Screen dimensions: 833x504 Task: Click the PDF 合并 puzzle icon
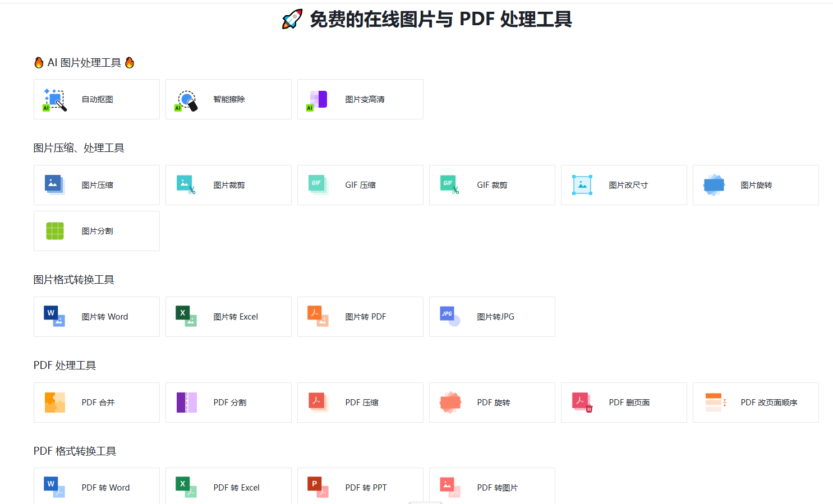click(55, 403)
